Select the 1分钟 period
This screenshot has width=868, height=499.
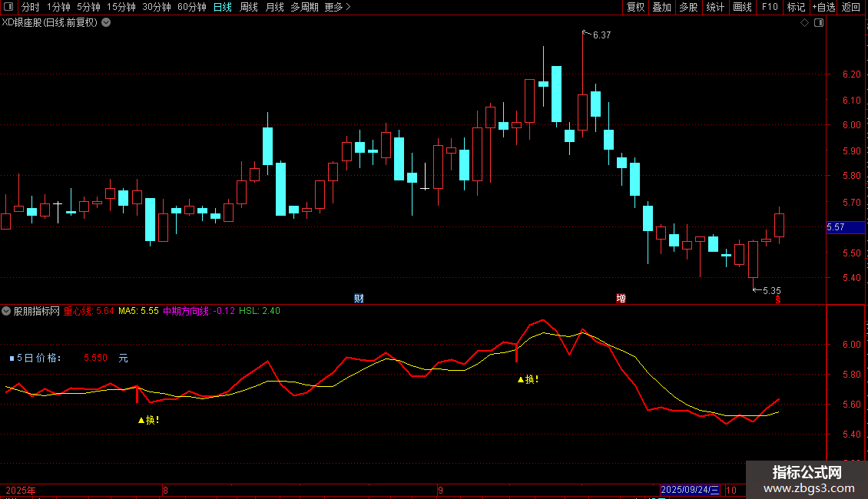[x=58, y=7]
